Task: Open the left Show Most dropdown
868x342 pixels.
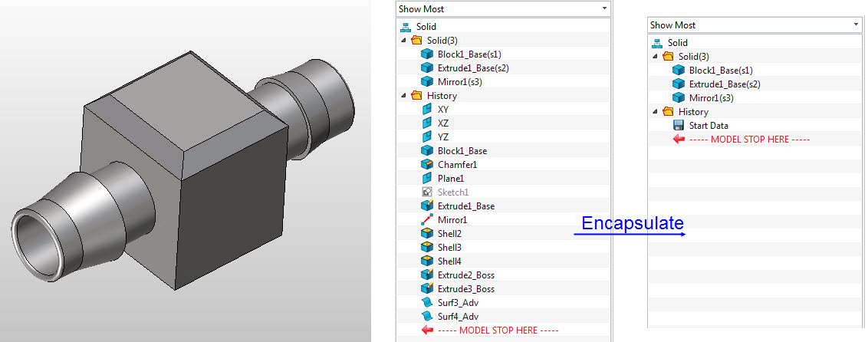Action: pyautogui.click(x=503, y=9)
